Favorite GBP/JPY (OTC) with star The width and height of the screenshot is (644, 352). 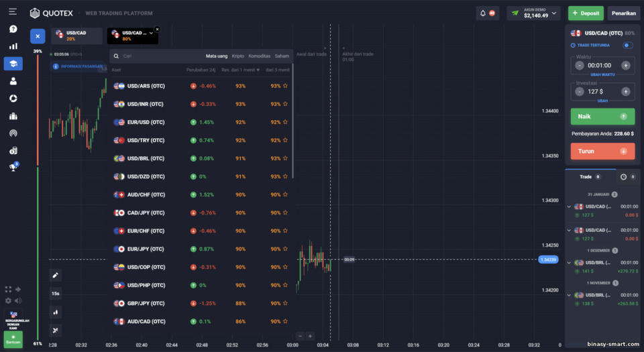(285, 303)
